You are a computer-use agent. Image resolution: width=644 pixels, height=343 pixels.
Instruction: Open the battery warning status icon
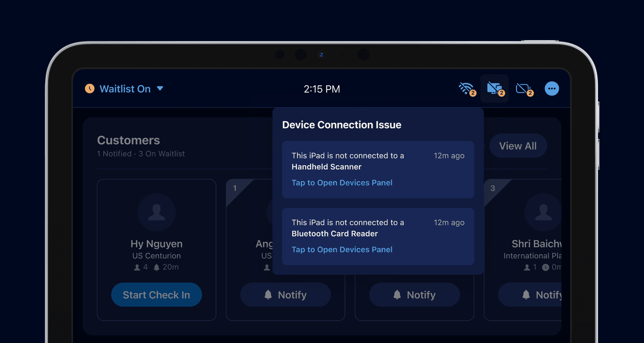523,88
